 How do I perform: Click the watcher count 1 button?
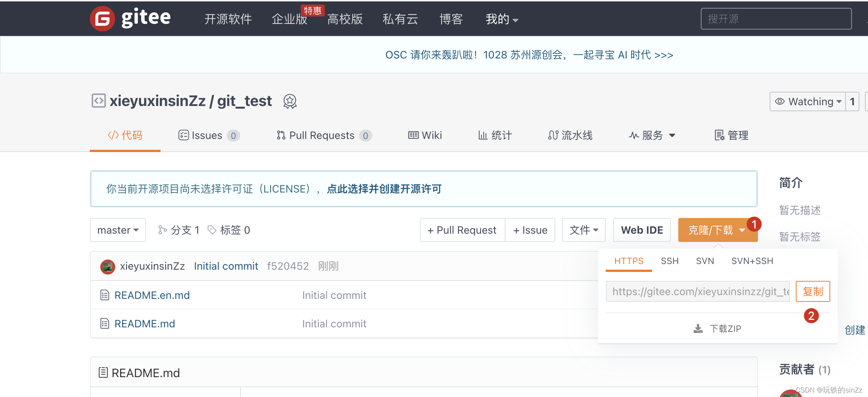(852, 101)
